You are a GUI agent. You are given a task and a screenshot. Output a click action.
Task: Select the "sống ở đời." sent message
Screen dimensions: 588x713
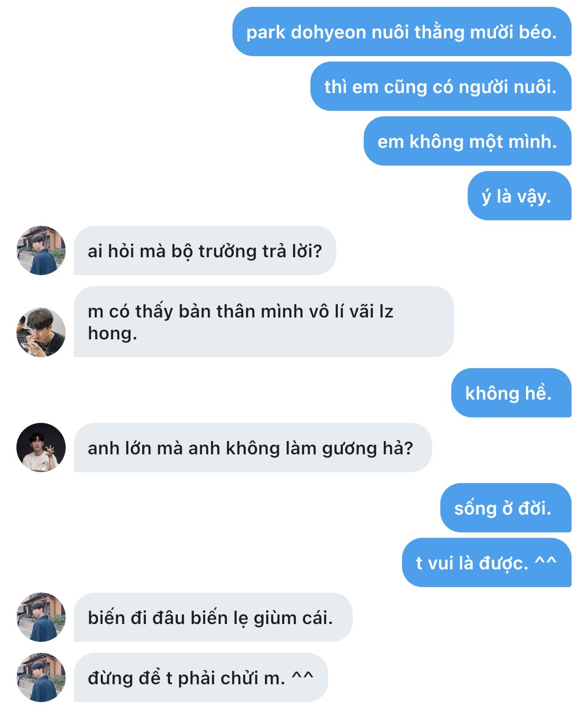[505, 508]
